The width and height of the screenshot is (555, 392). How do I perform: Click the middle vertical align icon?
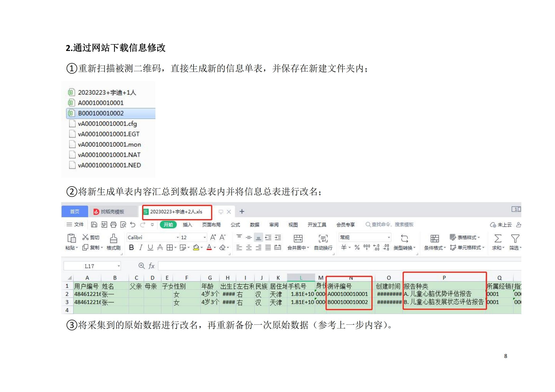[x=249, y=237]
